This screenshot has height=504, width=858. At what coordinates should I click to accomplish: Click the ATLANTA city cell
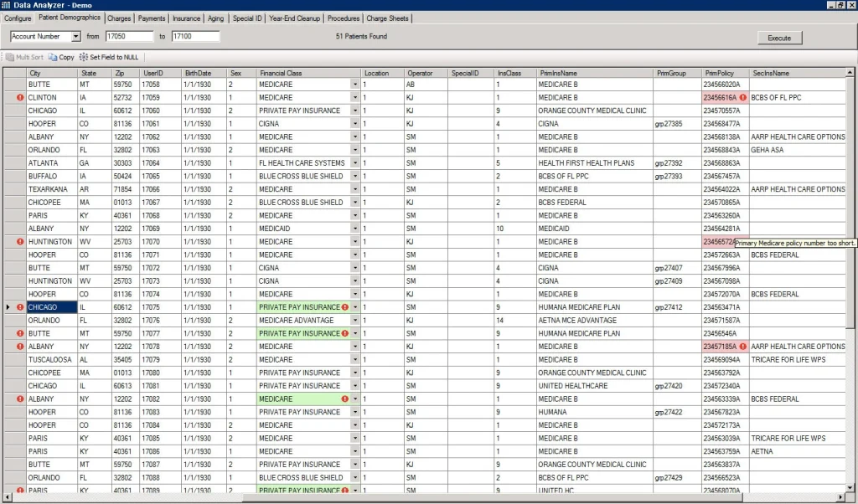tap(52, 163)
